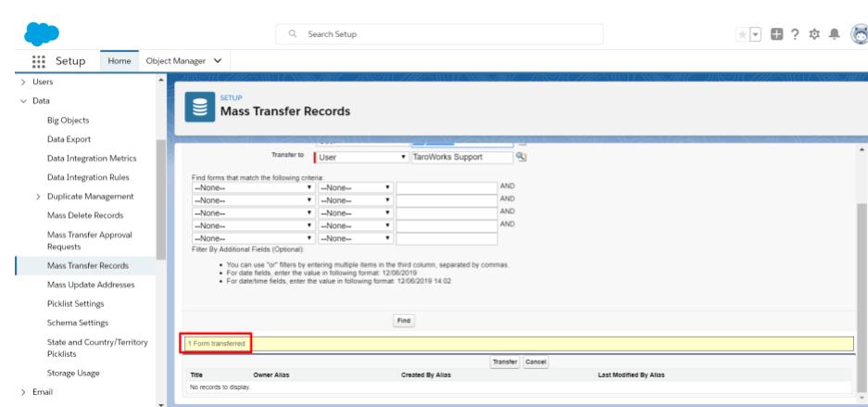
Task: Click the Transfer button
Action: (x=505, y=362)
